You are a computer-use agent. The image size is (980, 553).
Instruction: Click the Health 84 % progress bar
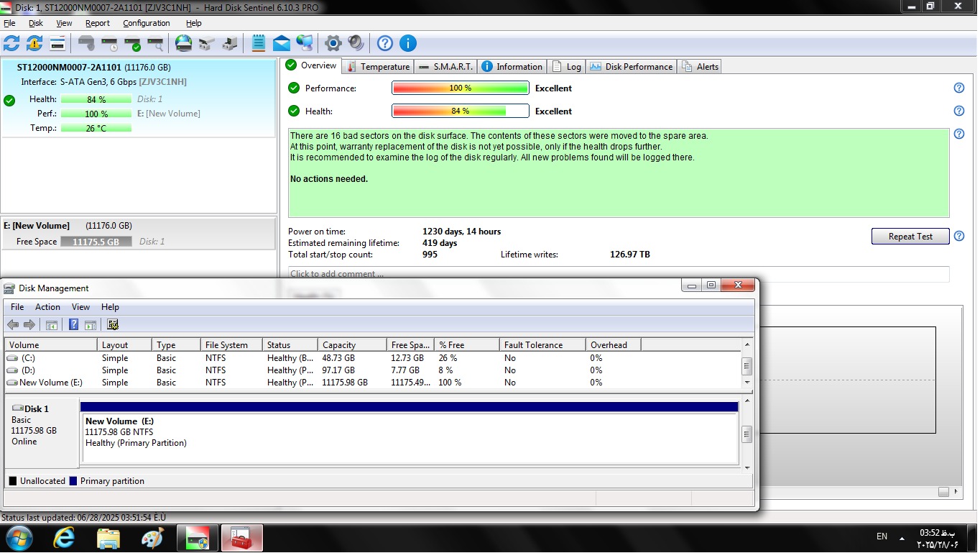[x=461, y=111]
